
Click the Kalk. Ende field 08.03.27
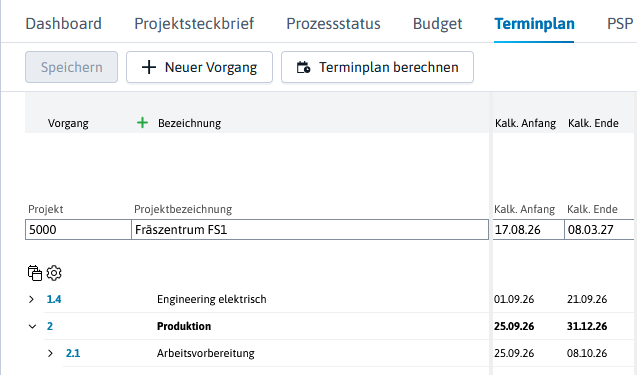[x=600, y=230]
